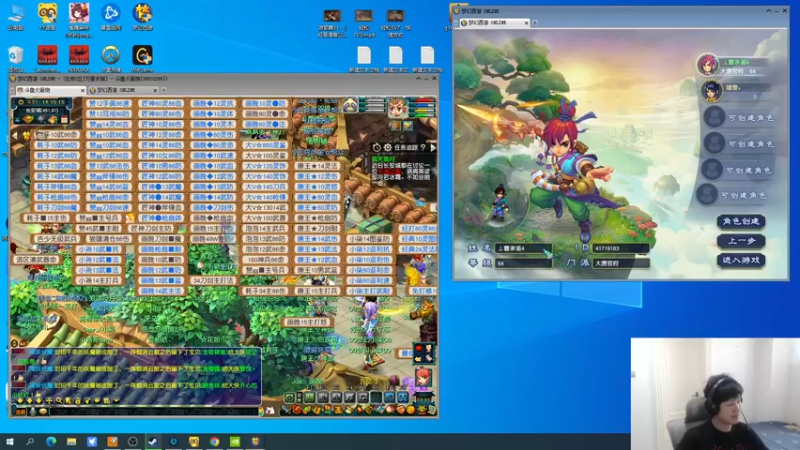
Task: Click stall sign 小尧10武■抗
Action: (x=98, y=249)
